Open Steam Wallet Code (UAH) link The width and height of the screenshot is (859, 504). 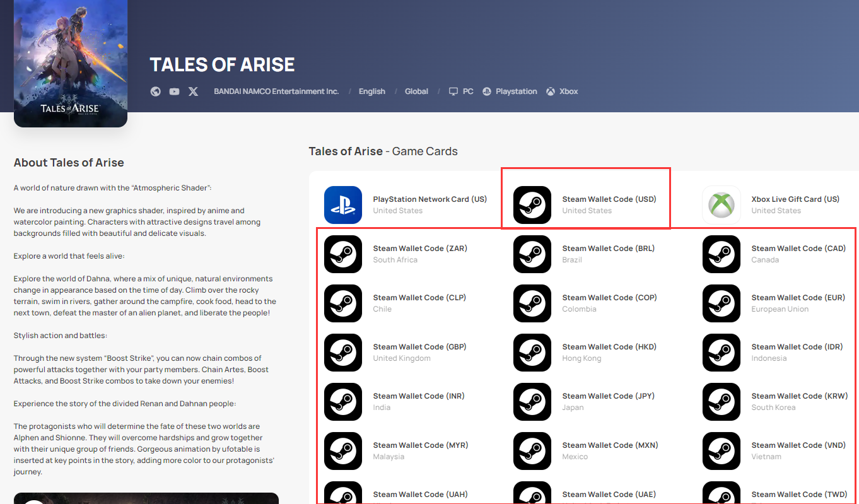click(421, 495)
